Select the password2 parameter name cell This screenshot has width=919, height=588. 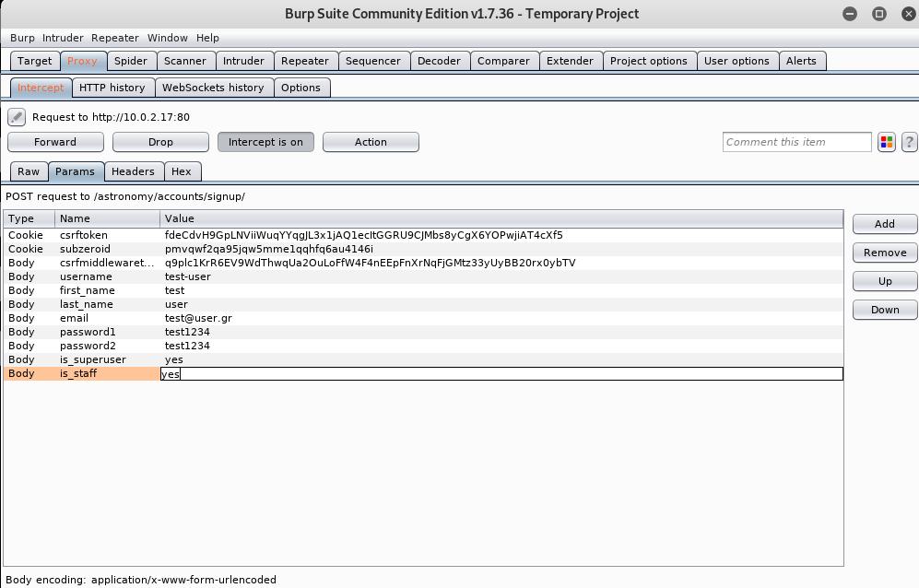pyautogui.click(x=107, y=346)
